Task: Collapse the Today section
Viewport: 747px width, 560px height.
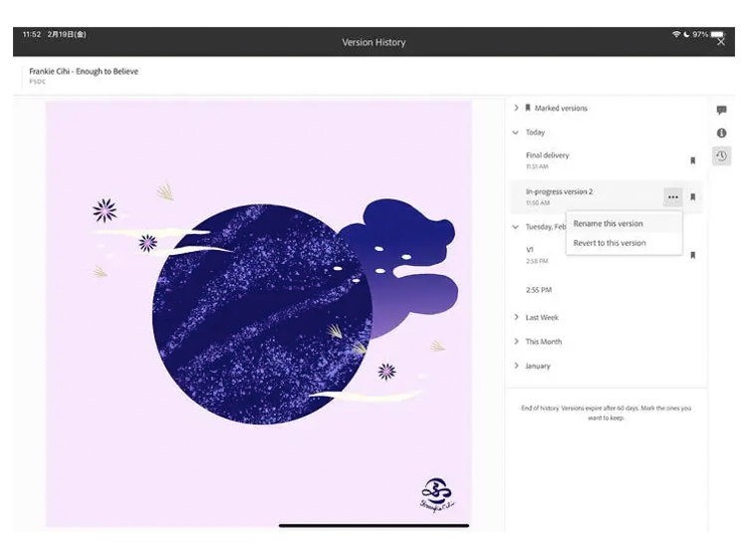Action: pos(516,133)
